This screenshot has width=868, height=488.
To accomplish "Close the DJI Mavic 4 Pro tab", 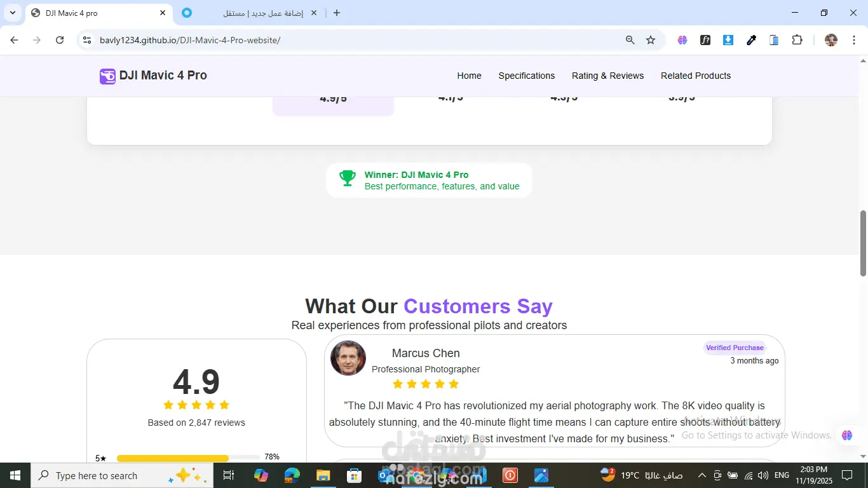I will coord(163,13).
